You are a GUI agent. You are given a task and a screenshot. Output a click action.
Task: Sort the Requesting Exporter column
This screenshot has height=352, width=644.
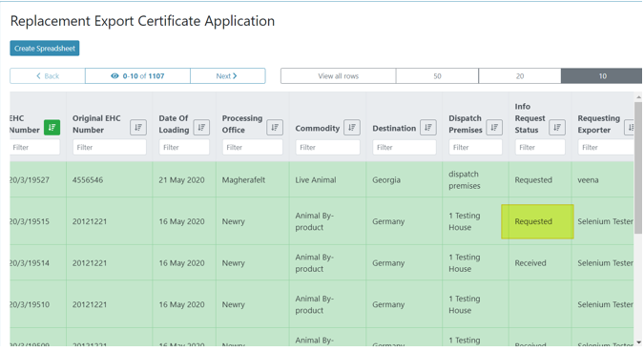[630, 127]
